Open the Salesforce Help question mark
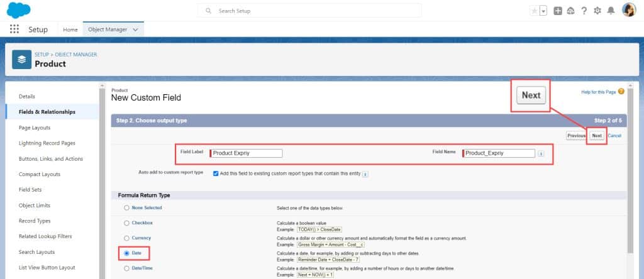 click(584, 11)
